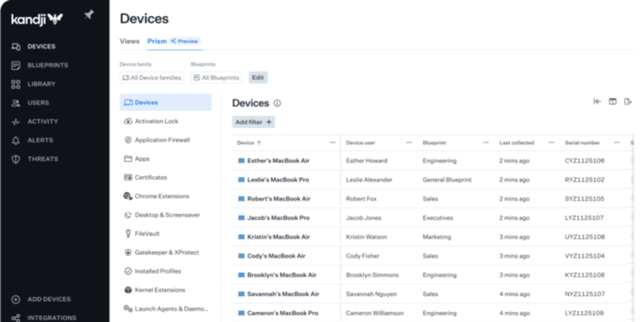Select Add Devices in the sidebar
The height and width of the screenshot is (322, 644).
49,299
